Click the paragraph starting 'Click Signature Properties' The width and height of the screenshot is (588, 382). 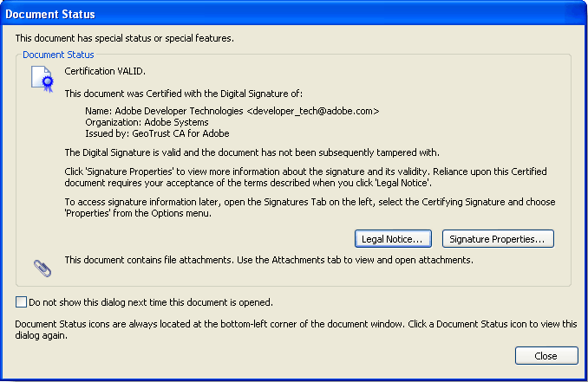coord(306,177)
